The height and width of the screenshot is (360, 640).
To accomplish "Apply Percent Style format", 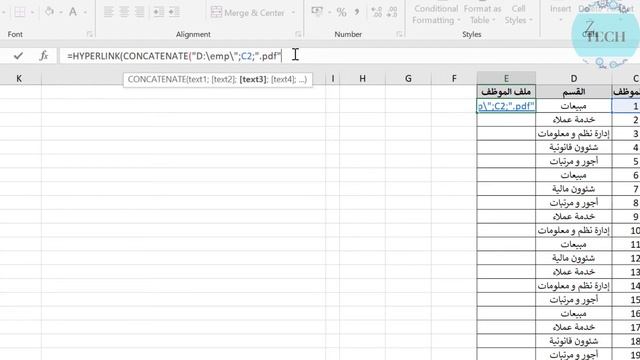I will pos(342,12).
